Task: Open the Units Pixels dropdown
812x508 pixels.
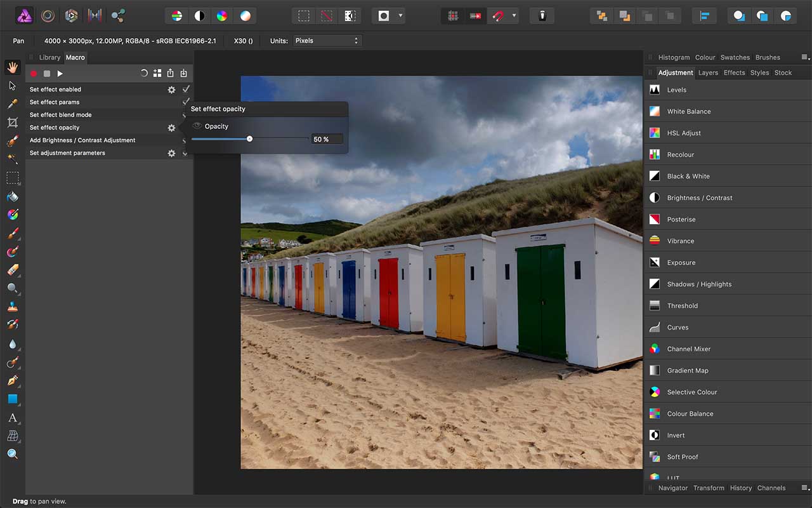Action: coord(326,41)
